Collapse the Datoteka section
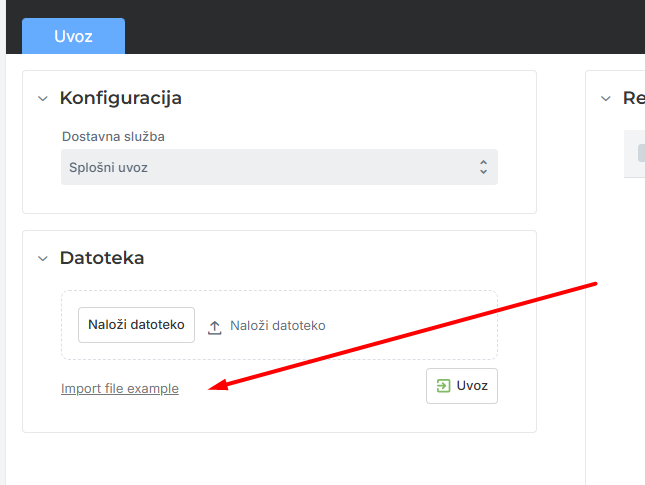 43,259
